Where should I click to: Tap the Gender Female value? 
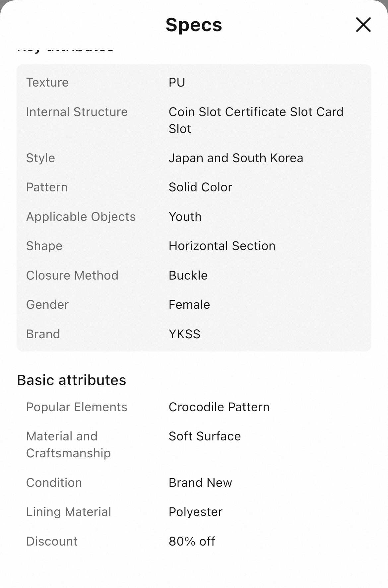point(189,304)
